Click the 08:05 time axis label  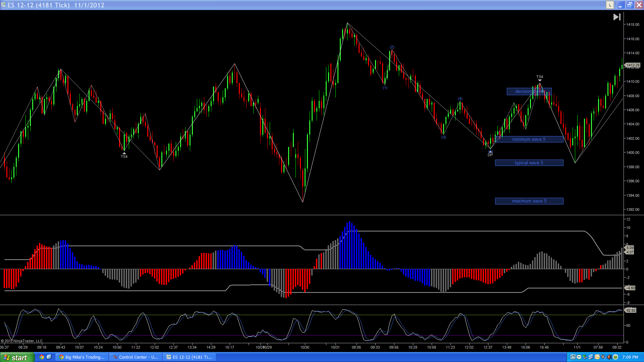click(356, 347)
